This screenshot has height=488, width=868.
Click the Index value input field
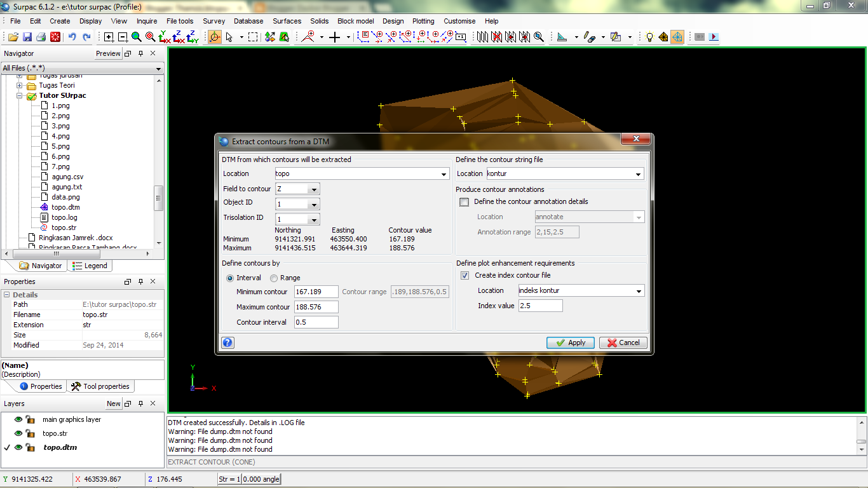pos(541,306)
